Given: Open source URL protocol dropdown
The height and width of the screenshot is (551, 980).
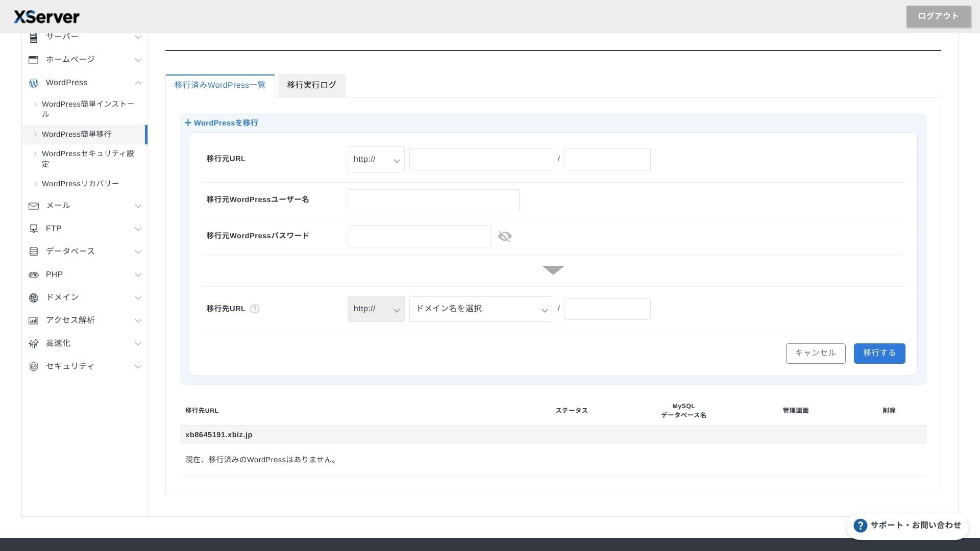Looking at the screenshot, I should click(376, 159).
